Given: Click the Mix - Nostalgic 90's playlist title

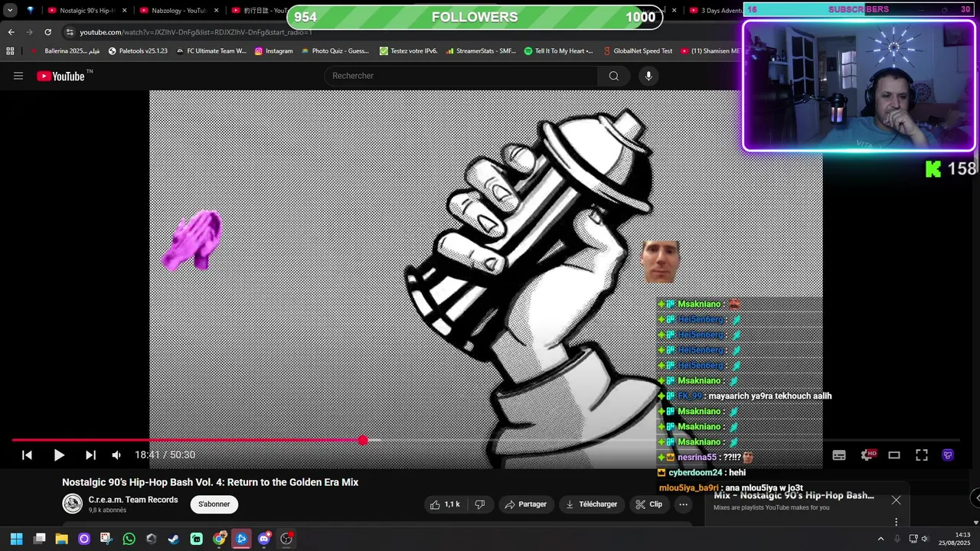Looking at the screenshot, I should tap(794, 495).
